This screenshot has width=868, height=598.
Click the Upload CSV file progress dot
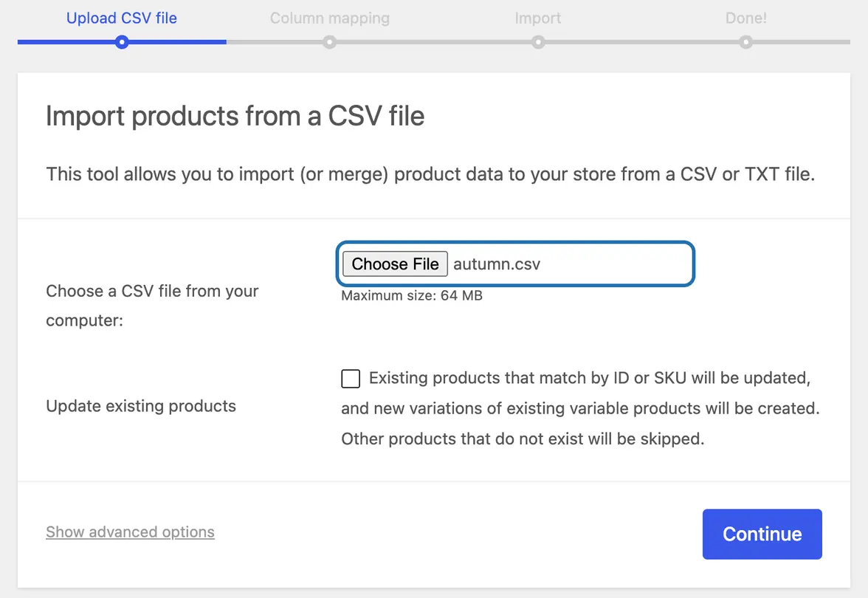pyautogui.click(x=122, y=42)
